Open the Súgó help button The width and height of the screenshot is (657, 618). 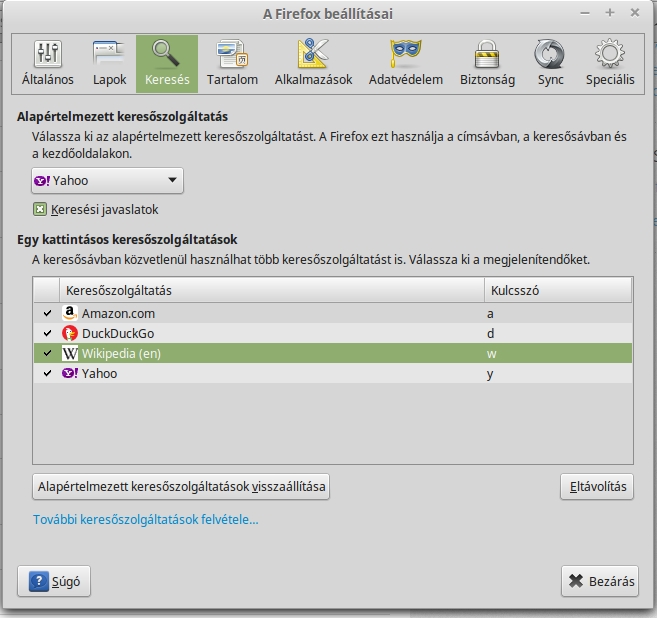pyautogui.click(x=54, y=581)
